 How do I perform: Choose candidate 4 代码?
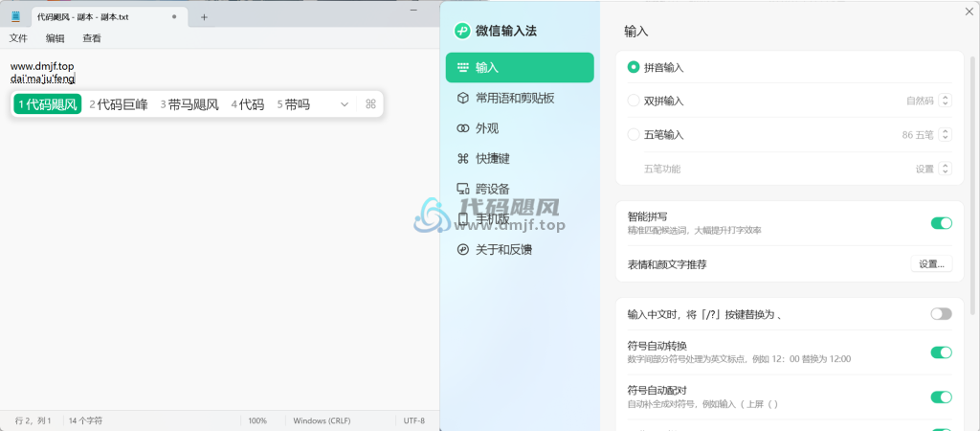tap(248, 104)
